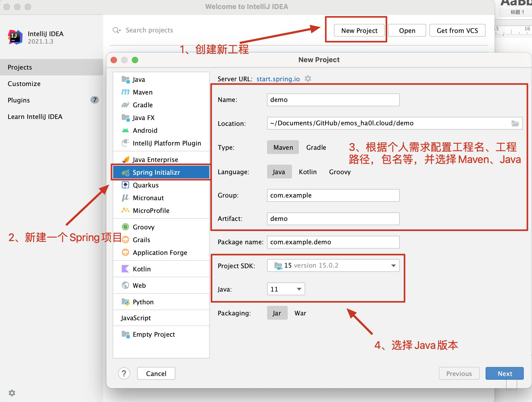Image resolution: width=532 pixels, height=402 pixels.
Task: Click the search magnifier icon for projects
Action: (116, 30)
